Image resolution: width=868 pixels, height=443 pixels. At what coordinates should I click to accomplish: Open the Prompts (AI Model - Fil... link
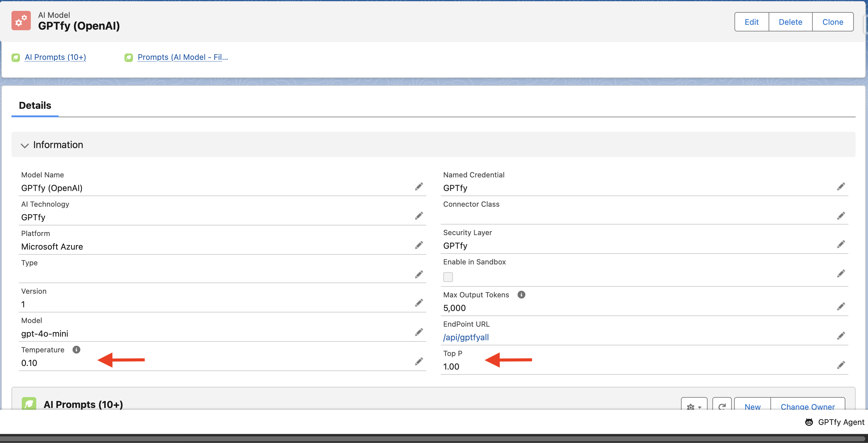[182, 57]
